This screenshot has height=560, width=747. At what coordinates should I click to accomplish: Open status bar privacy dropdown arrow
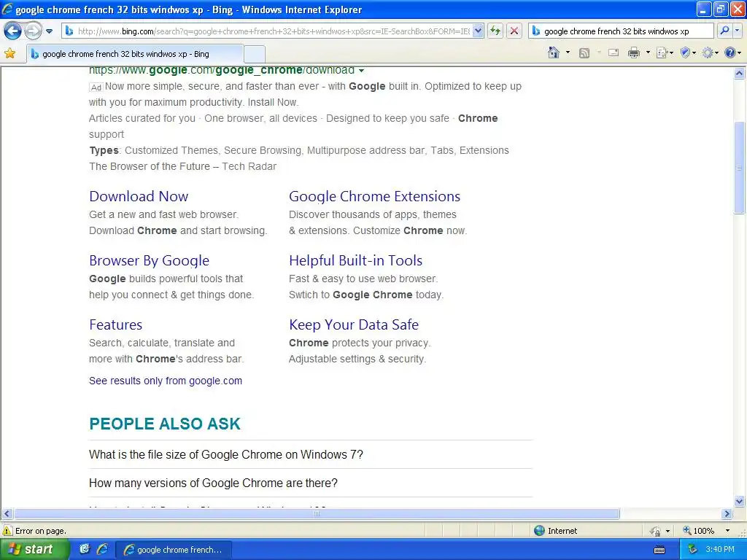[667, 531]
